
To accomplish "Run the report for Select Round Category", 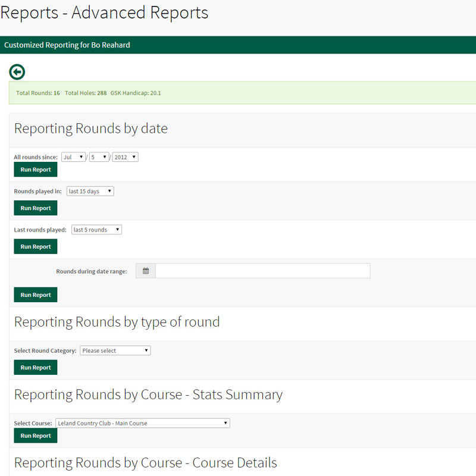I will 36,368.
